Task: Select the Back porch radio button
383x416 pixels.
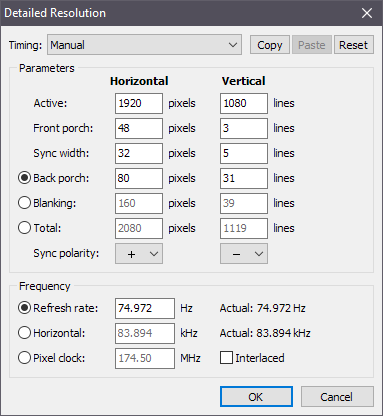Action: [24, 178]
